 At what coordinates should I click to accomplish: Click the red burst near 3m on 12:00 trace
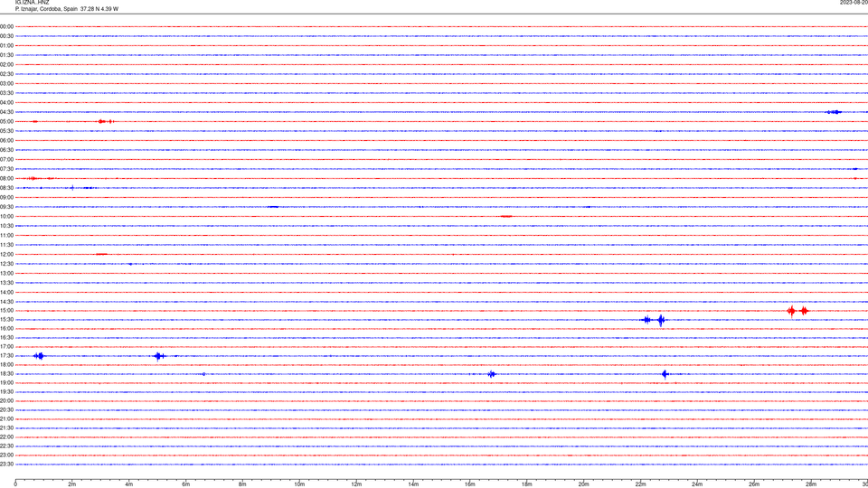tap(102, 255)
